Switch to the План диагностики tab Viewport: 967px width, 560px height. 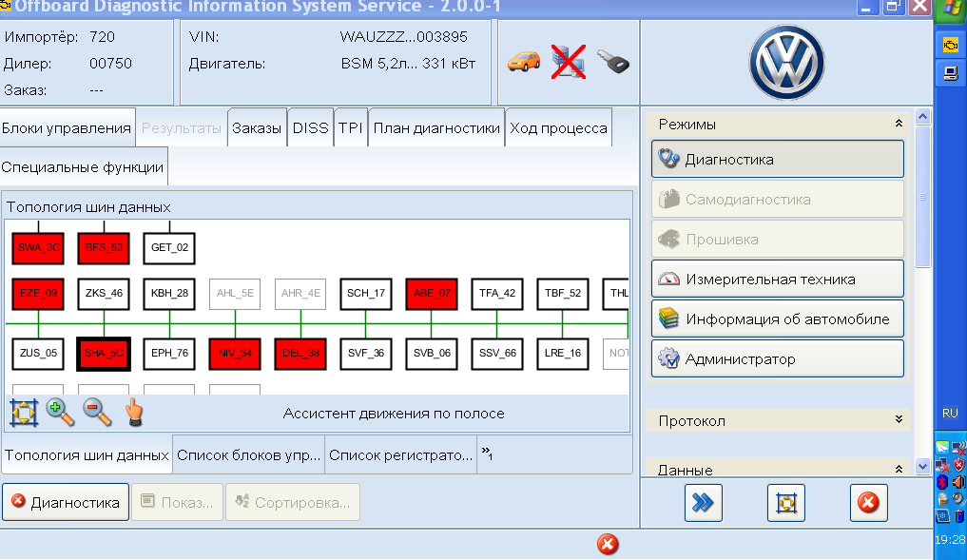pos(436,128)
